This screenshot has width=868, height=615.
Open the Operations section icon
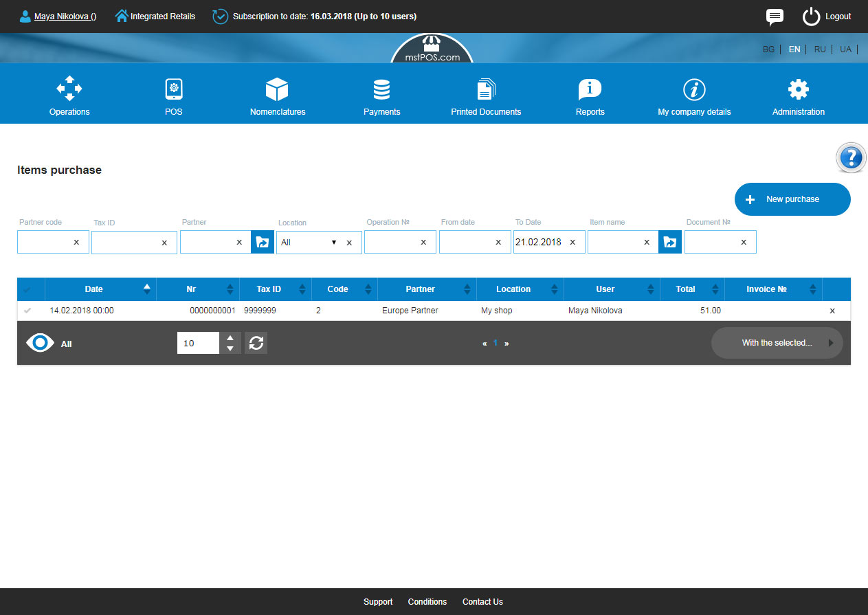coord(69,89)
